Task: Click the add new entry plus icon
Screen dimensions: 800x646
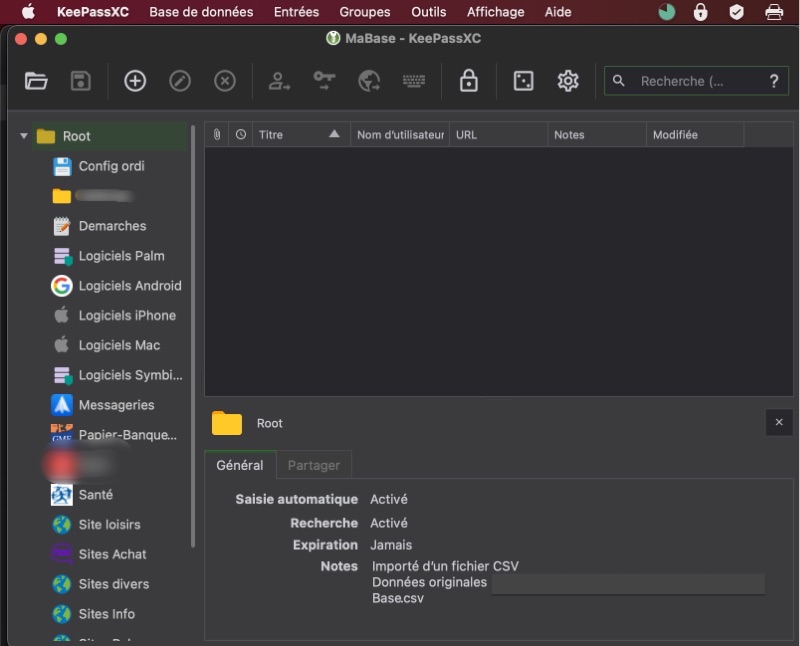Action: pos(135,82)
